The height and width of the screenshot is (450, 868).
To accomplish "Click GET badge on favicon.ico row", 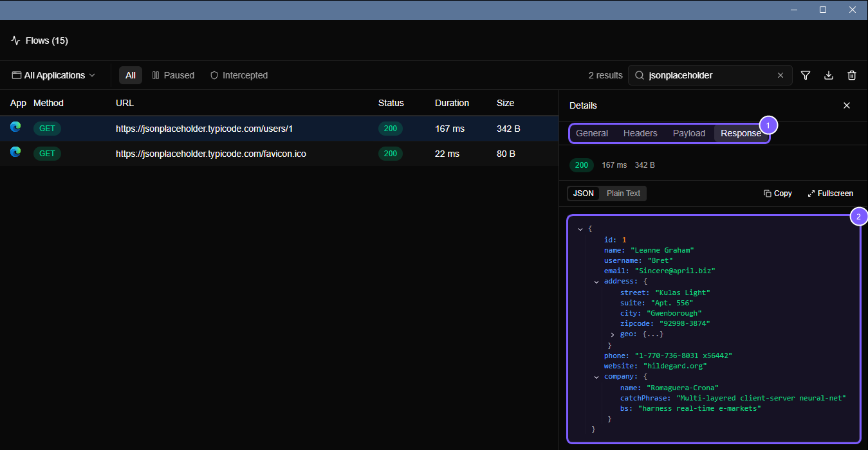I will (47, 154).
